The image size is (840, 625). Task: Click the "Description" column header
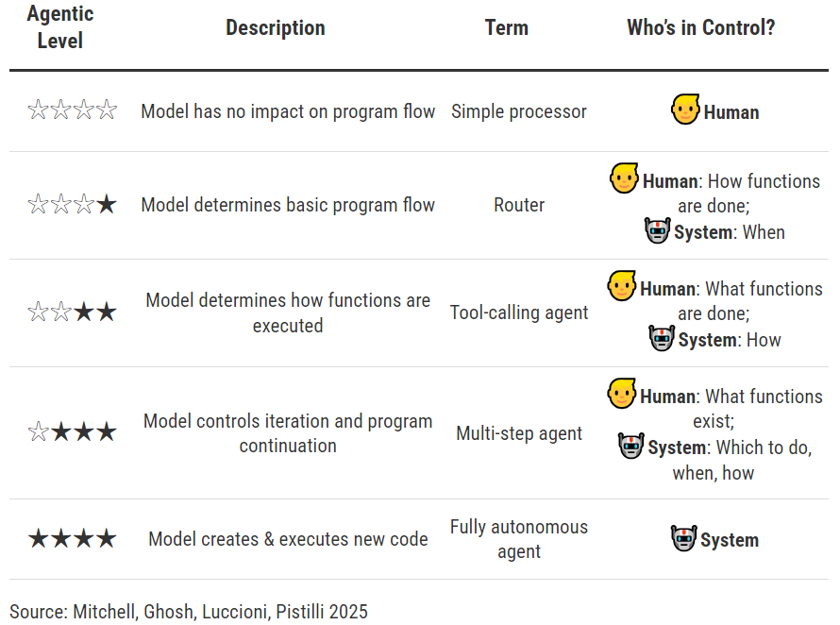(275, 28)
